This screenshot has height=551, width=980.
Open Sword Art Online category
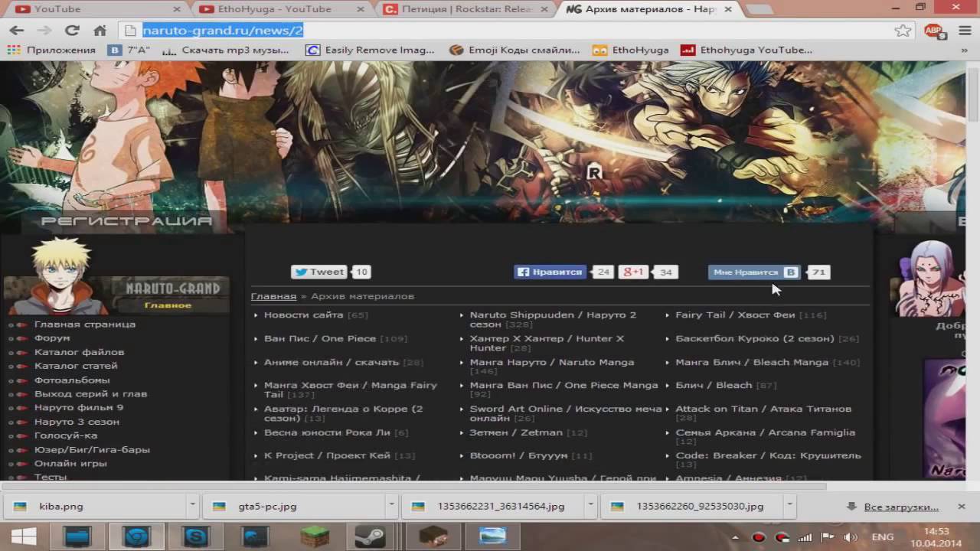pos(566,413)
